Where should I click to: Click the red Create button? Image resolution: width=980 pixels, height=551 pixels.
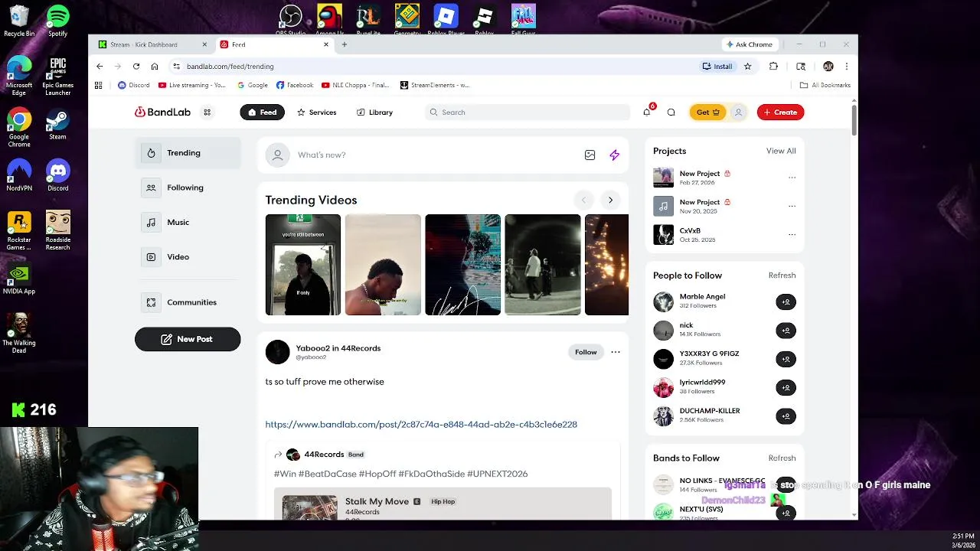coord(780,112)
